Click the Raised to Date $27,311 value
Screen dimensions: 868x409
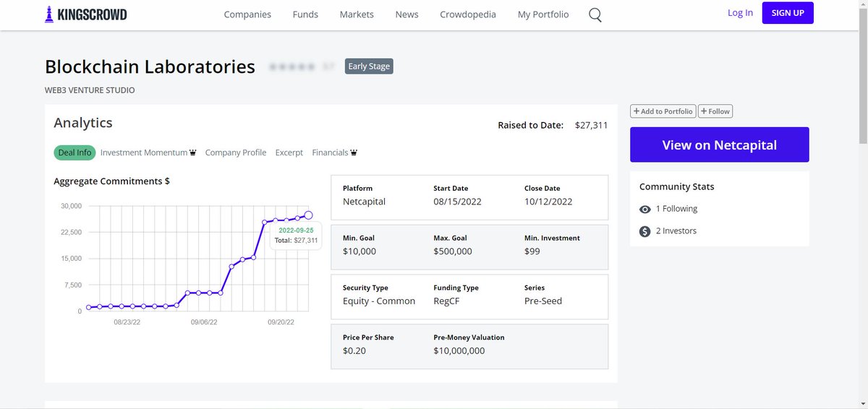coord(591,125)
